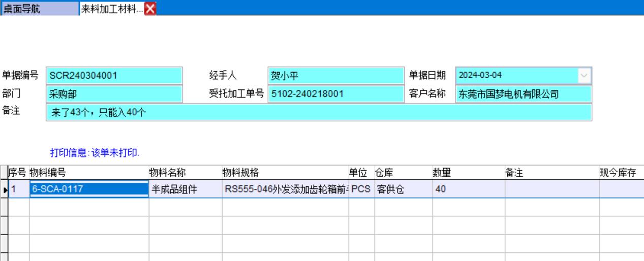644x261 pixels.
Task: Open the 单据日期 dropdown arrow
Action: click(x=584, y=76)
